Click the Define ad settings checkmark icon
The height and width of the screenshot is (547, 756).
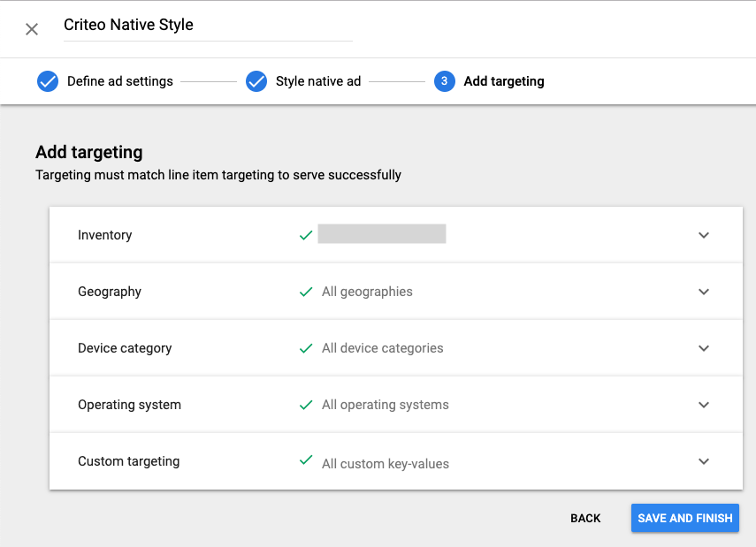click(48, 81)
